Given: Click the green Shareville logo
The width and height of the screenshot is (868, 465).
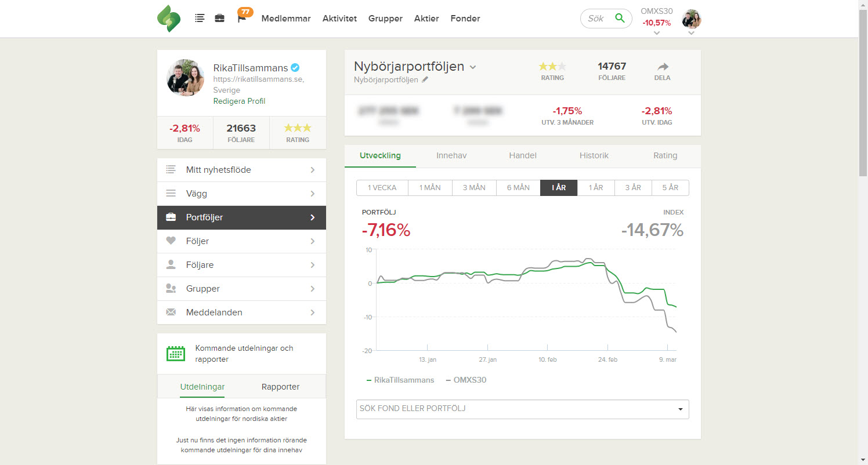Looking at the screenshot, I should (168, 19).
